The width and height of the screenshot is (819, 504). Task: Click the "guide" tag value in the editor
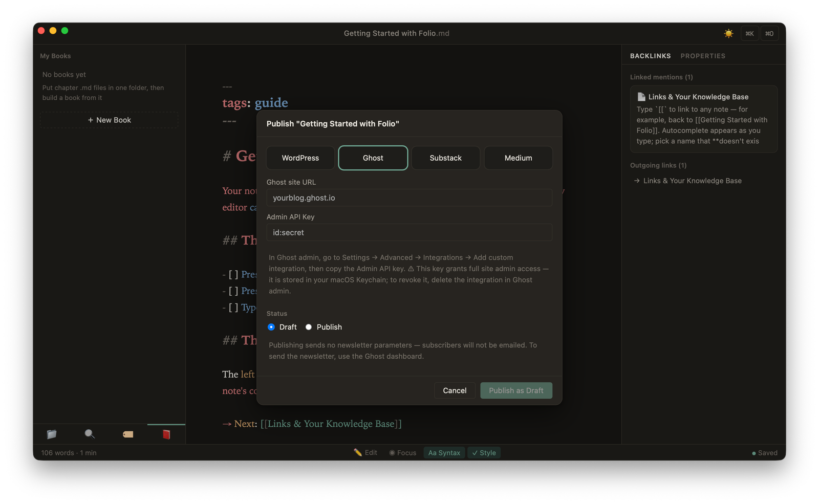coord(271,103)
